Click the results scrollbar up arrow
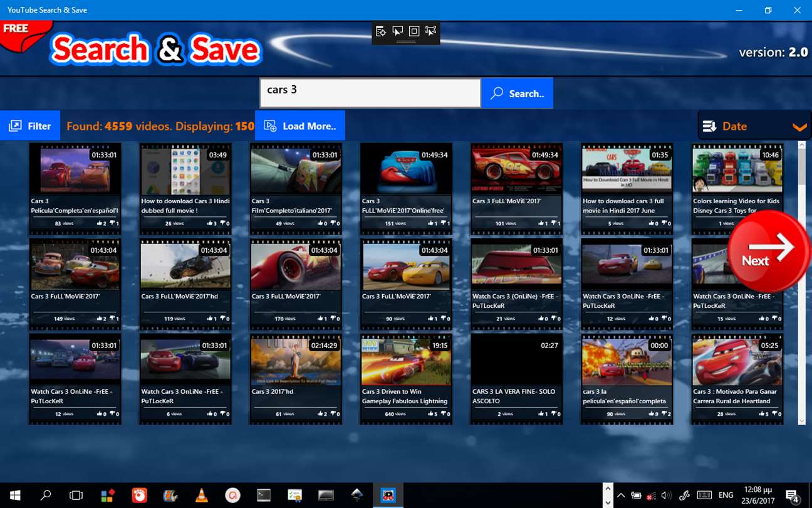The height and width of the screenshot is (508, 812). tap(801, 146)
